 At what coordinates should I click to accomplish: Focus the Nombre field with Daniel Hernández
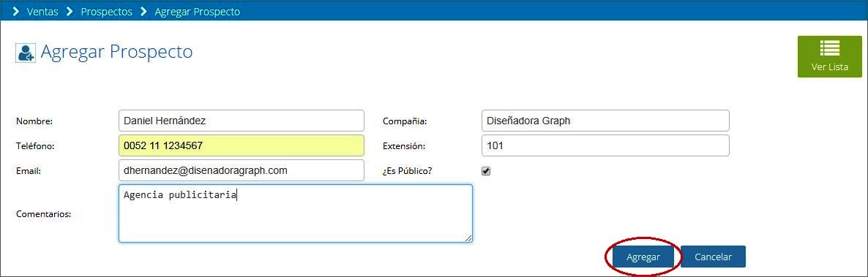click(x=242, y=121)
